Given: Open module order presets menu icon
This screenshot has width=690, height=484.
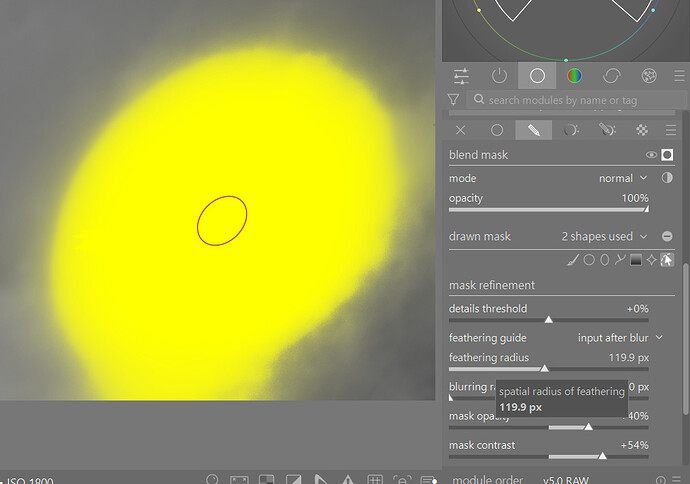Looking at the screenshot, I should pos(677,479).
